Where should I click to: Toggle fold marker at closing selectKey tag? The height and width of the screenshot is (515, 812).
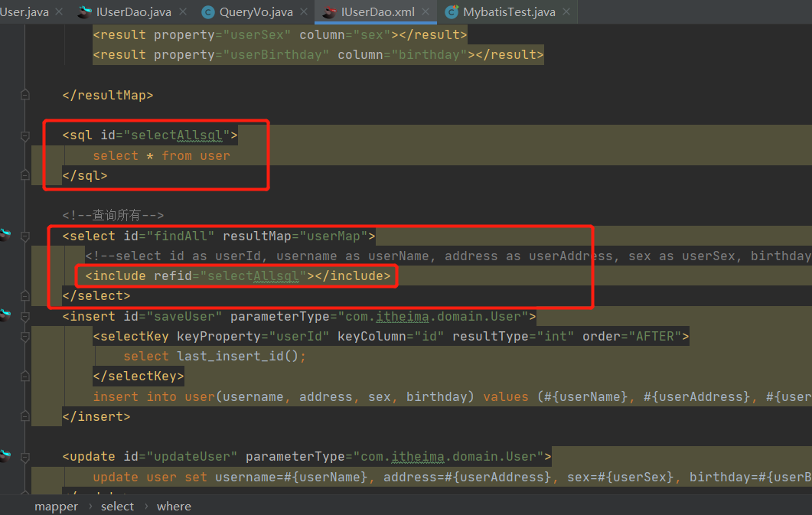24,376
